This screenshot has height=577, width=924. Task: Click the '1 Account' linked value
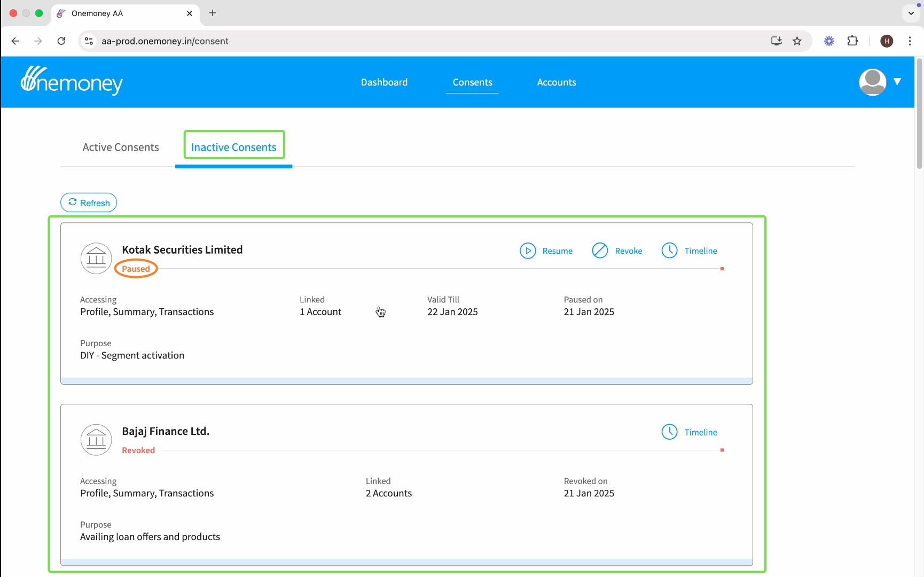(320, 312)
